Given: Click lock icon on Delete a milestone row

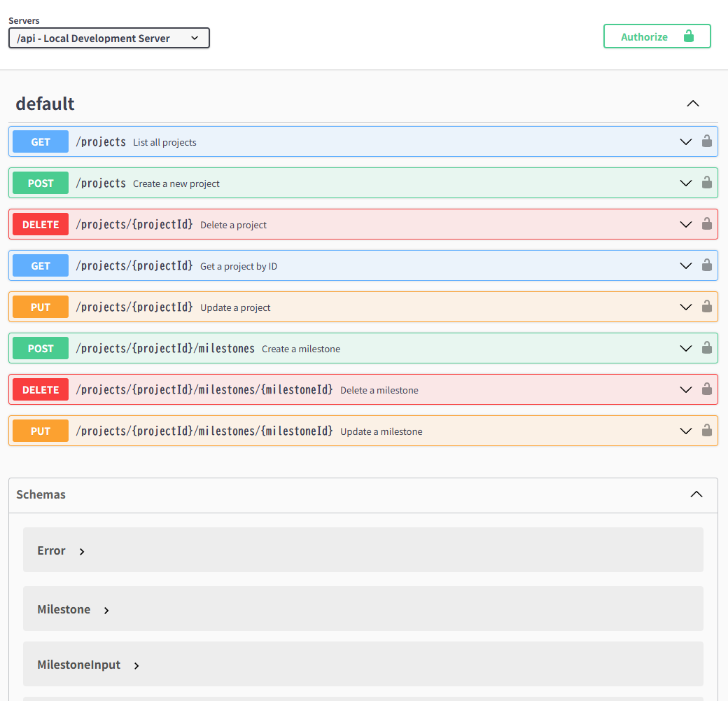Looking at the screenshot, I should (707, 389).
